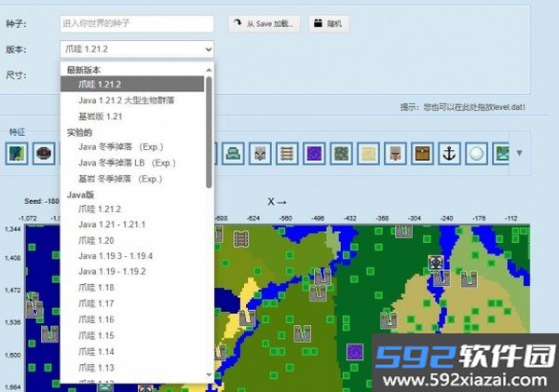Image resolution: width=559 pixels, height=392 pixels.
Task: Toggle the mossy jungle temple feature icon
Action: [342, 154]
